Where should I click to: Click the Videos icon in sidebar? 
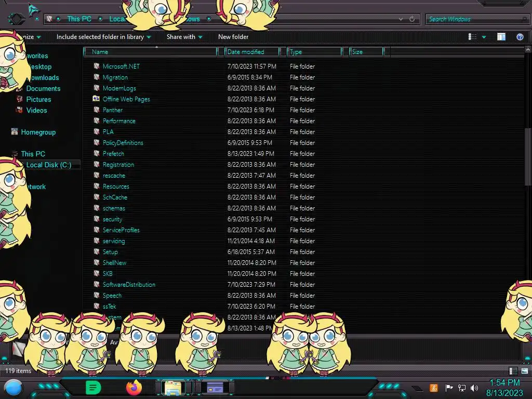(19, 110)
